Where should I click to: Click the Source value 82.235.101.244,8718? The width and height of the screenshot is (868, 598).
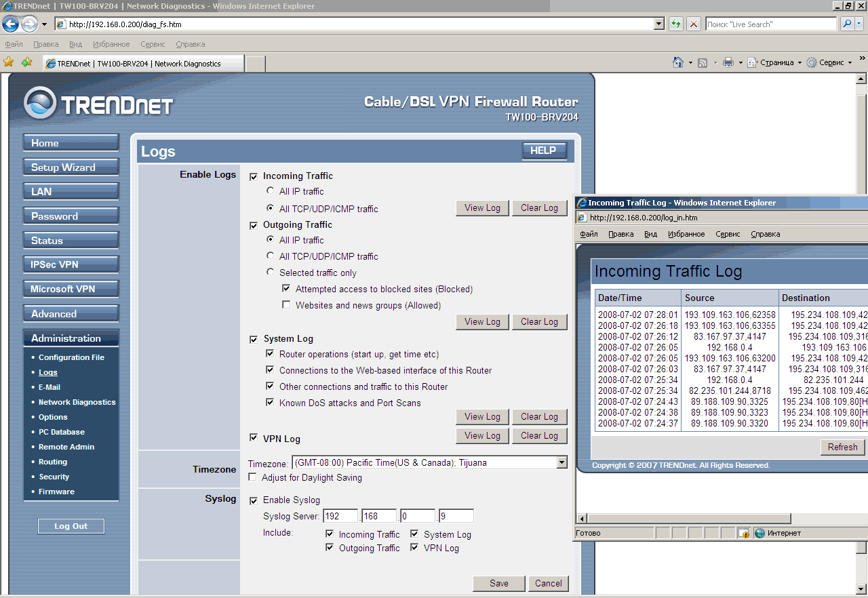point(730,391)
